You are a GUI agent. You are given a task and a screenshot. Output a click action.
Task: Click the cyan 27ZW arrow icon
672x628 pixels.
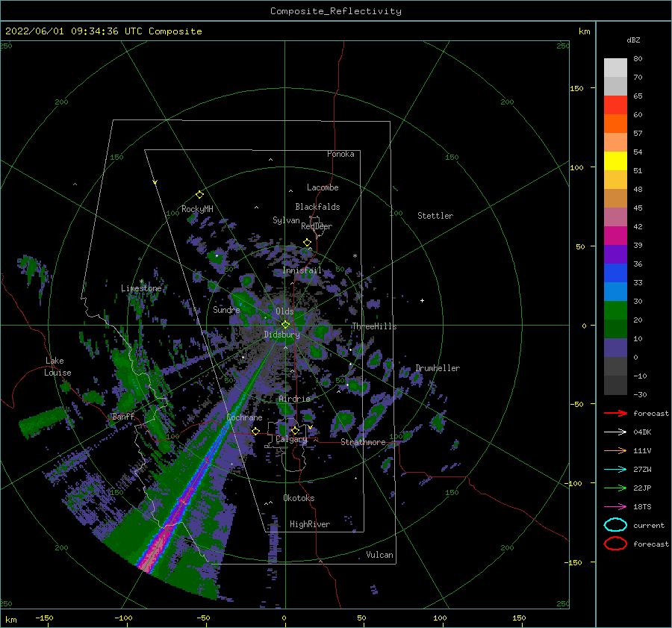click(615, 470)
